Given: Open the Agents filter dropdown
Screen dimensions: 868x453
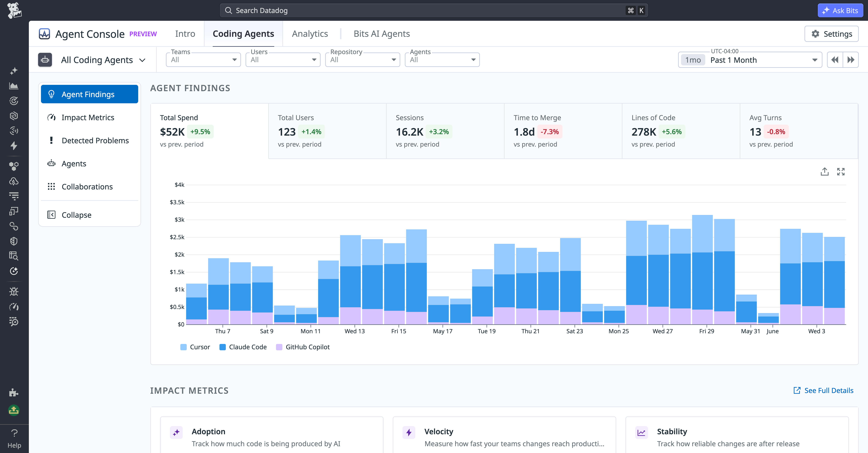Looking at the screenshot, I should (x=442, y=60).
